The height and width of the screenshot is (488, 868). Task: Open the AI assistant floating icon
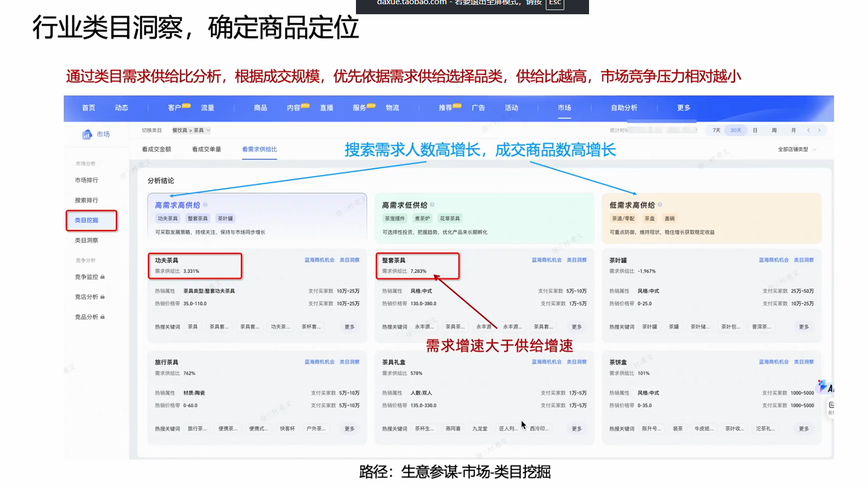pos(825,387)
